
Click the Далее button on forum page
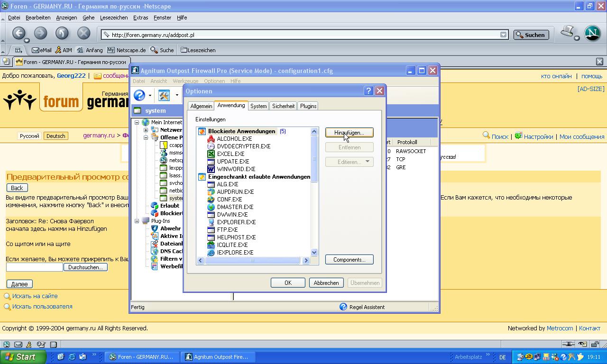tap(19, 284)
